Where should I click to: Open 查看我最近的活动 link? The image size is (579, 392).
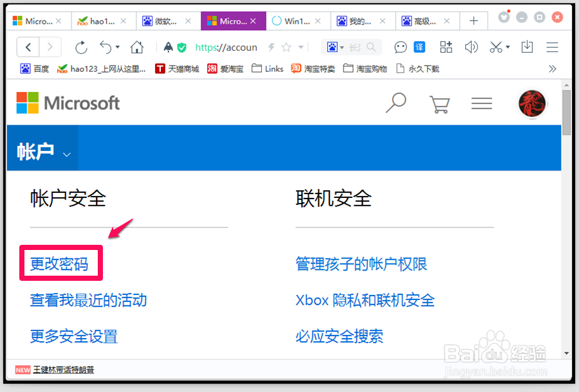[x=88, y=300]
